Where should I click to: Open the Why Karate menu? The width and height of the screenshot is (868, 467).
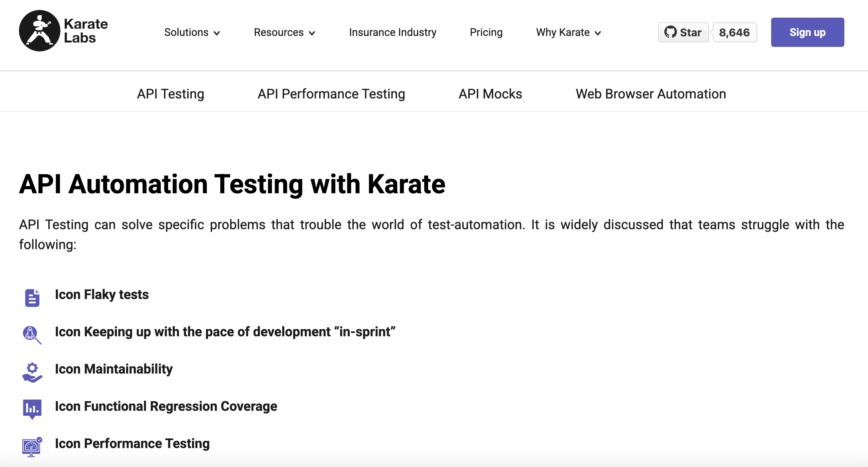[569, 32]
